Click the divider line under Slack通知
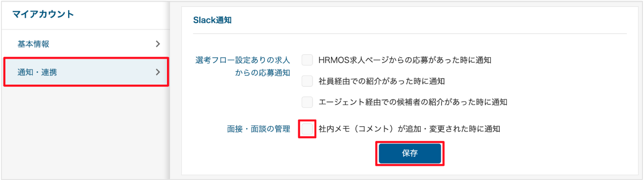Image resolution: width=644 pixels, height=180 pixels. point(410,33)
